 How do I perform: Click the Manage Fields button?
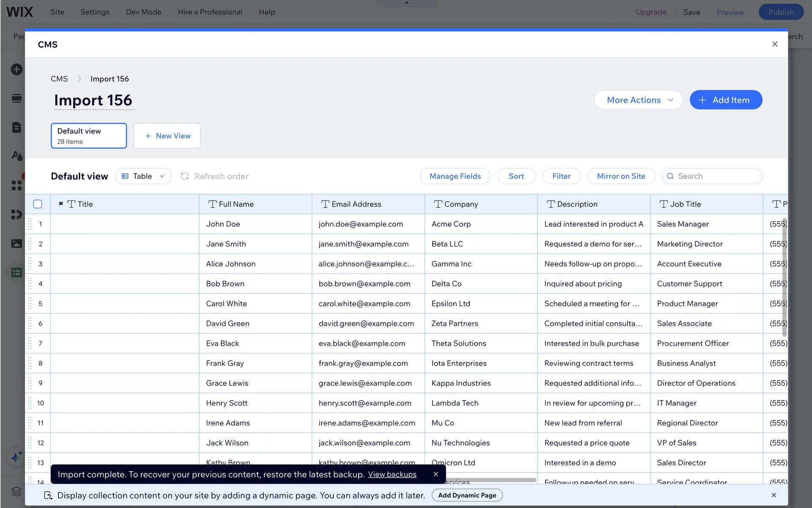pos(455,176)
